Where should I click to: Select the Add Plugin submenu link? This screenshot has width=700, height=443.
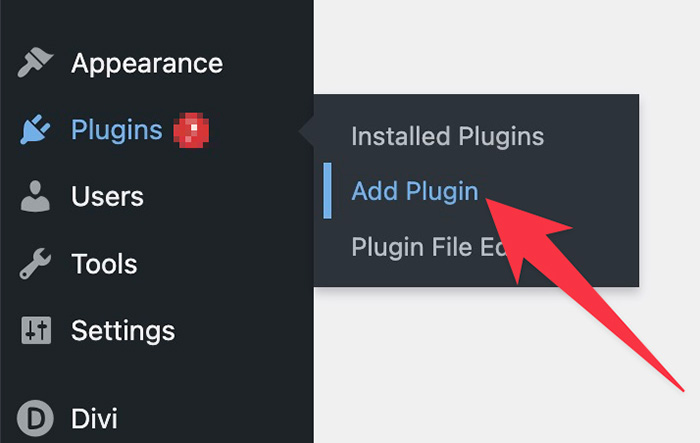tap(415, 192)
